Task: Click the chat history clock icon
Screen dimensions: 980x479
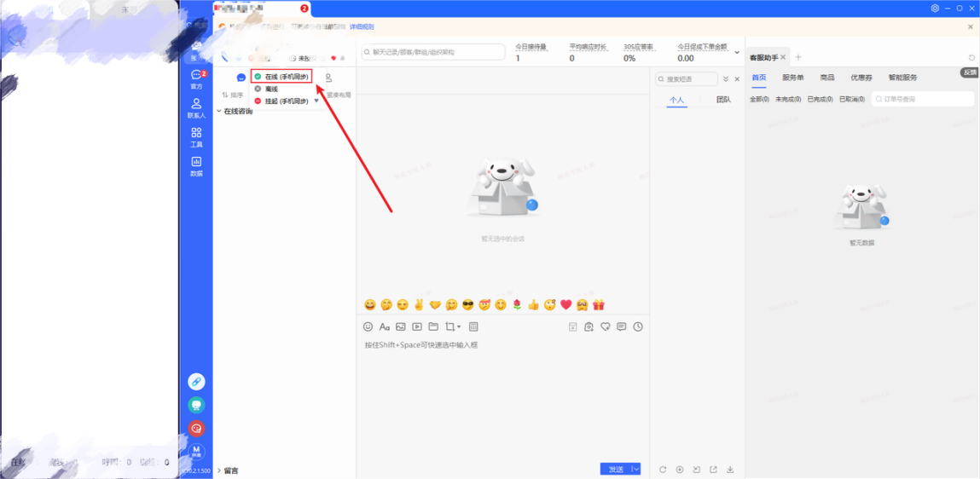Action: click(638, 326)
